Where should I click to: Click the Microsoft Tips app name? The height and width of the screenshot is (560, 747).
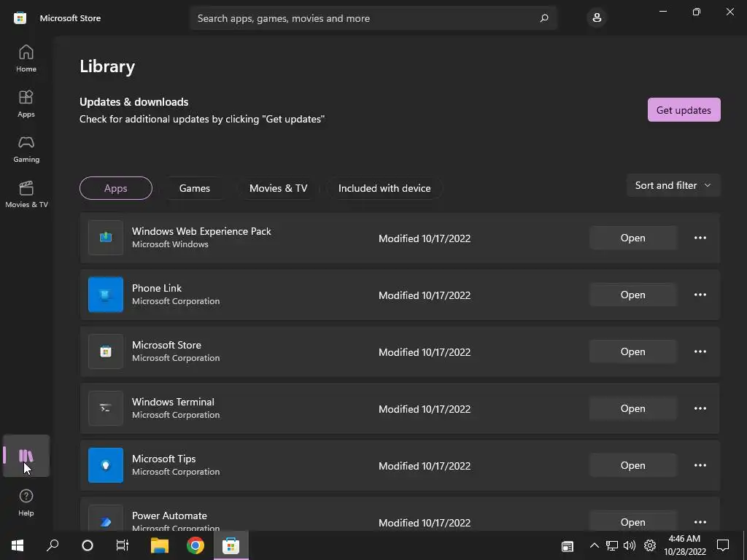164,459
